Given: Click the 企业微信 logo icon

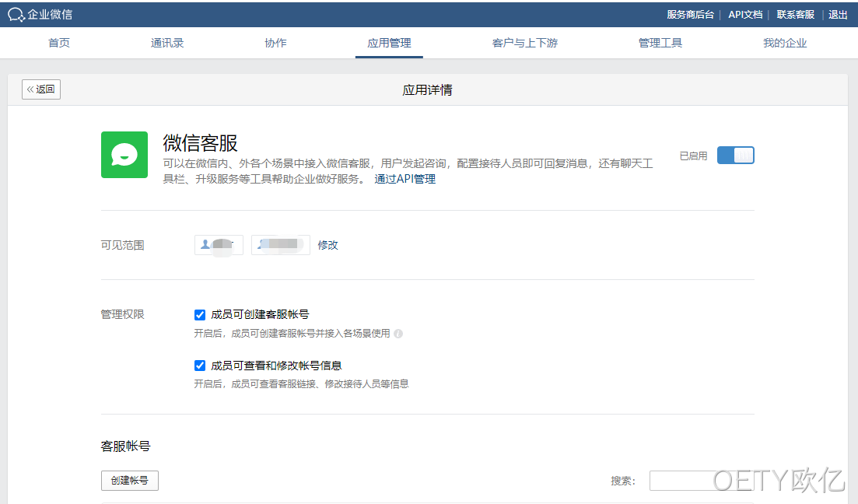Looking at the screenshot, I should click(16, 15).
